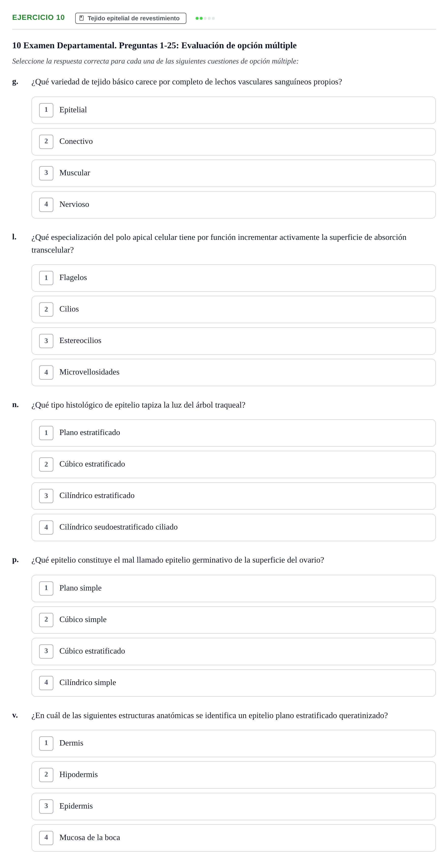Open the Tejido epitelial de revestimiento tag
This screenshot has height=868, width=448.
tap(131, 18)
